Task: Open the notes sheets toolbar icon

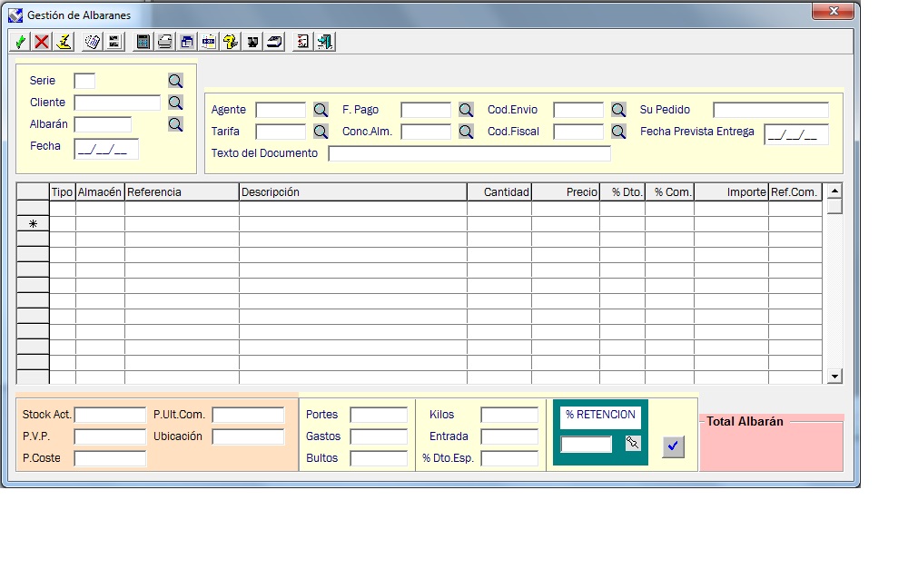Action: 92,42
